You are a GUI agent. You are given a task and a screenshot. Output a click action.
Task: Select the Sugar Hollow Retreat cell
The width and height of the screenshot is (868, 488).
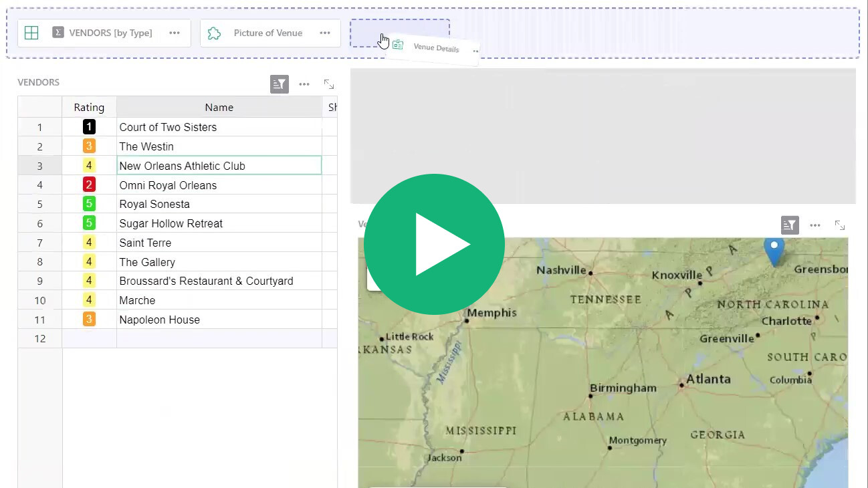[219, 223]
